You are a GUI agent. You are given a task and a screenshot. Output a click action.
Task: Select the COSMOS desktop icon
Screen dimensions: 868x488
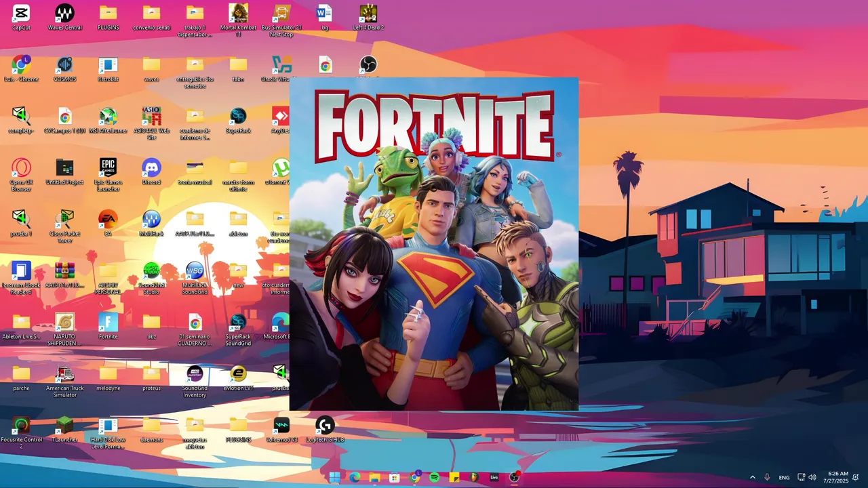(x=64, y=69)
